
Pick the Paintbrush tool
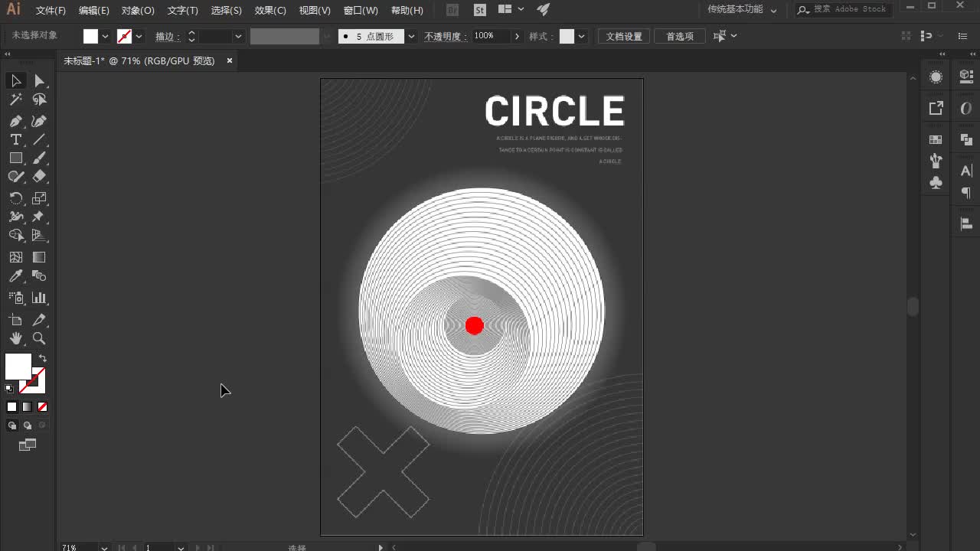39,158
